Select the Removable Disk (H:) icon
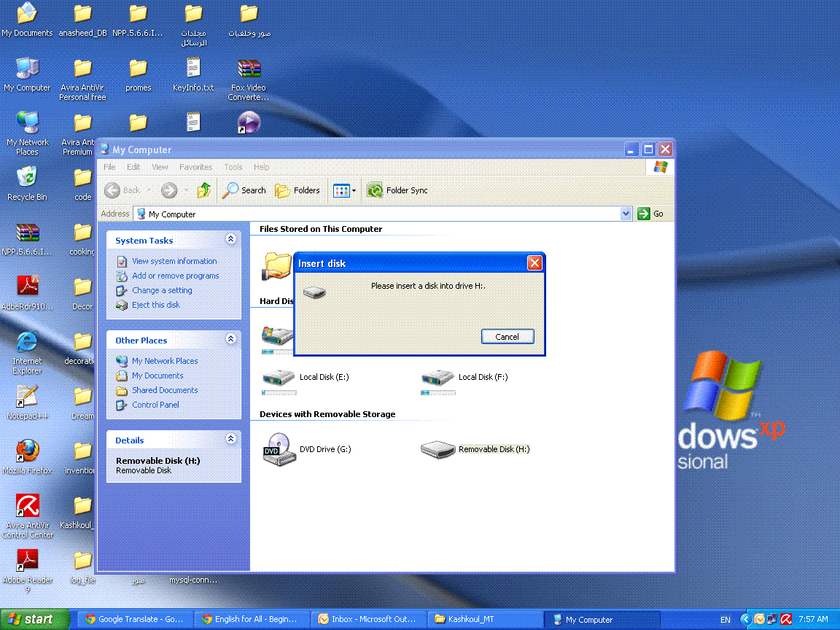This screenshot has width=840, height=630. pos(437,449)
